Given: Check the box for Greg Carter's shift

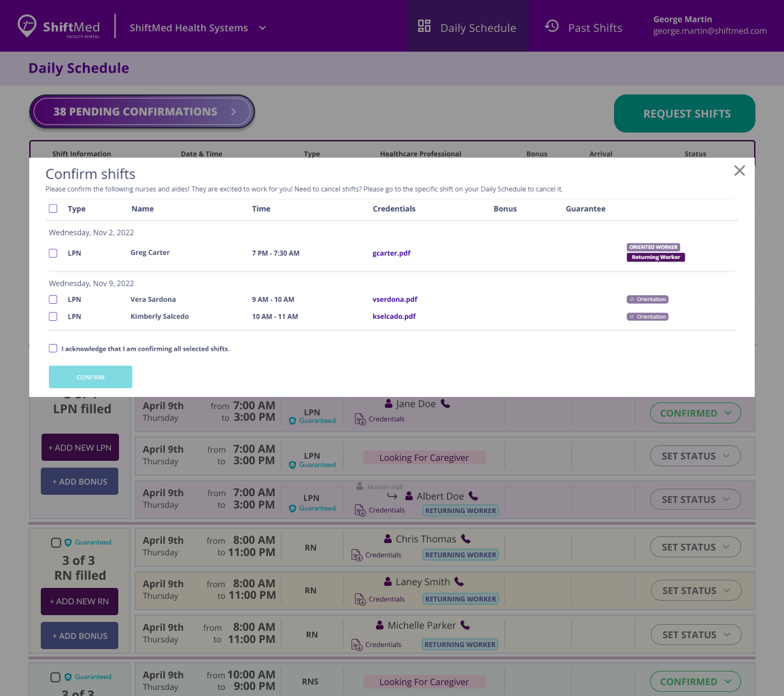Looking at the screenshot, I should click(x=53, y=253).
